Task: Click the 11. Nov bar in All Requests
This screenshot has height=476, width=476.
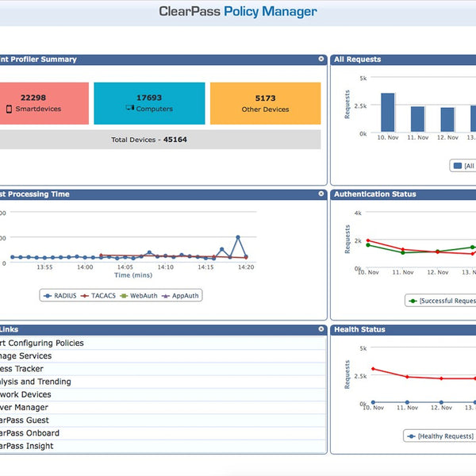Action: [418, 119]
